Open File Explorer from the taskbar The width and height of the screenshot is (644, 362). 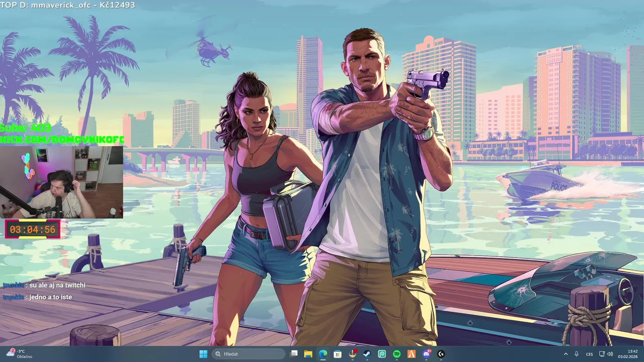(308, 354)
